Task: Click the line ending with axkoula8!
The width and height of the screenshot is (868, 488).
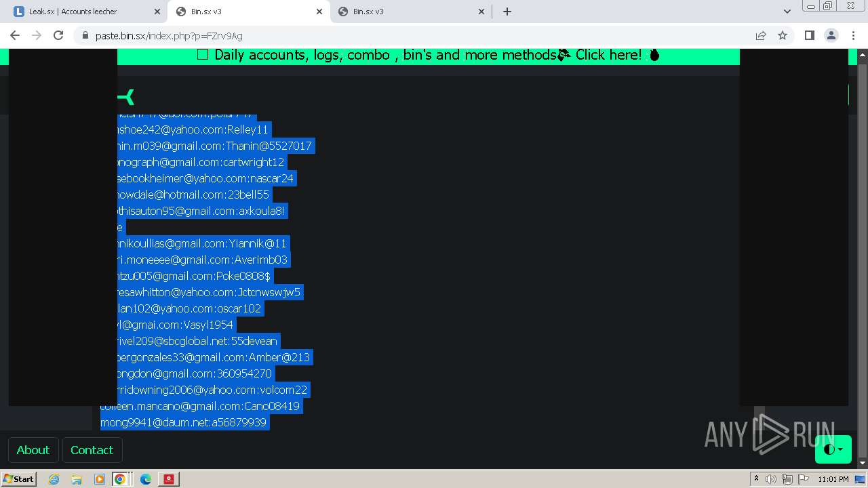Action: pos(203,211)
